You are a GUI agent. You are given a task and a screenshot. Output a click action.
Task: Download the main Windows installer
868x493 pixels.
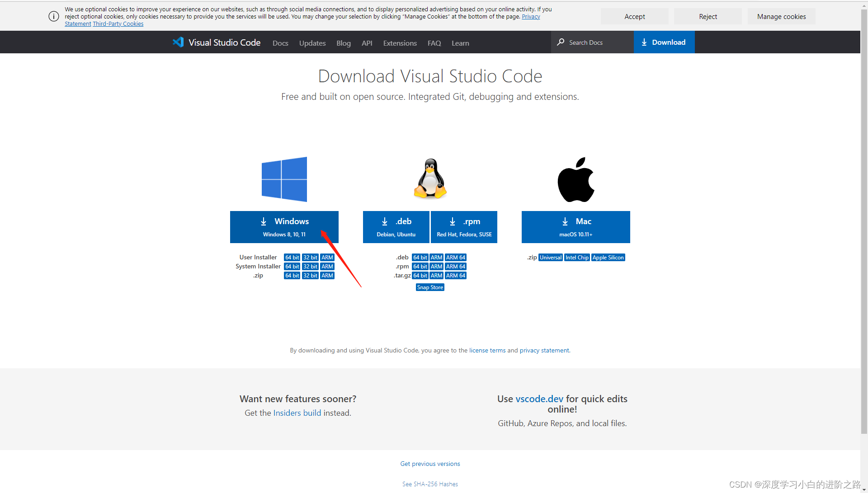pos(284,227)
